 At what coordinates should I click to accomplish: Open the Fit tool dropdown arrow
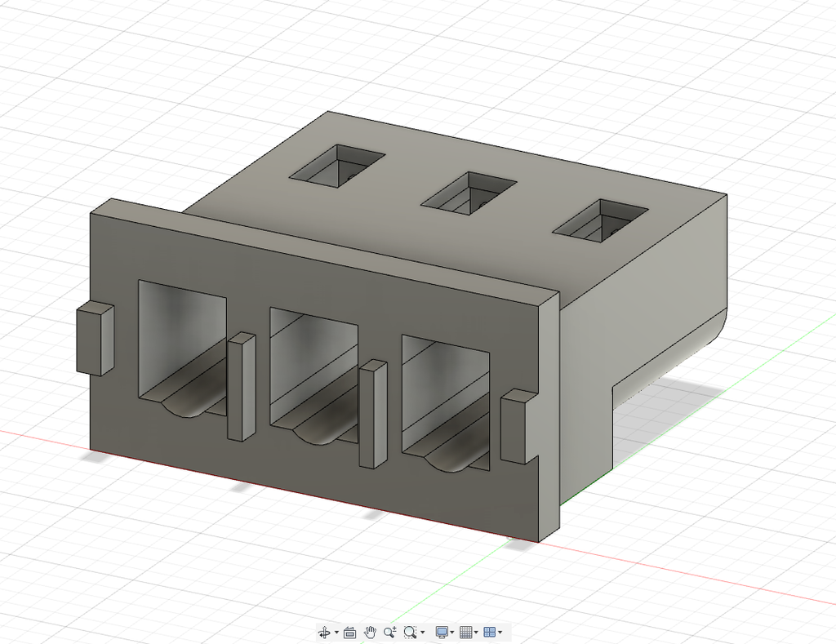[424, 631]
